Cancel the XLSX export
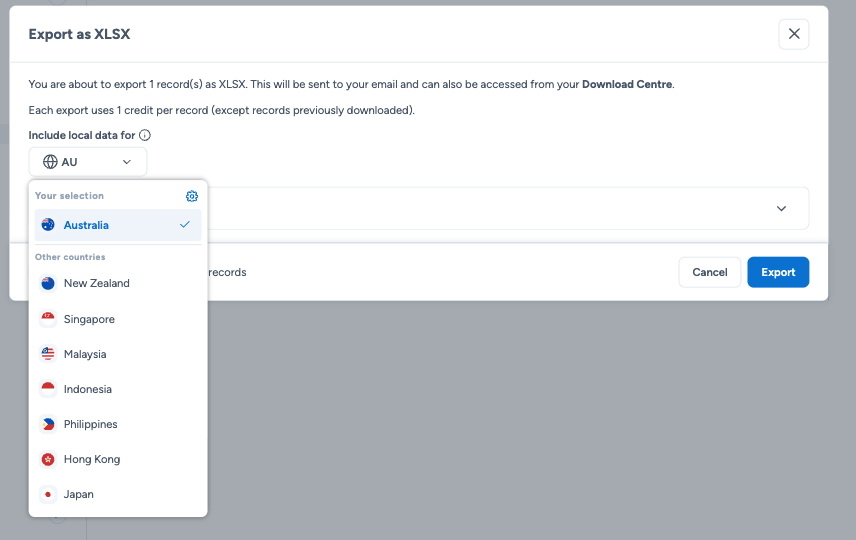This screenshot has height=540, width=856. (709, 272)
